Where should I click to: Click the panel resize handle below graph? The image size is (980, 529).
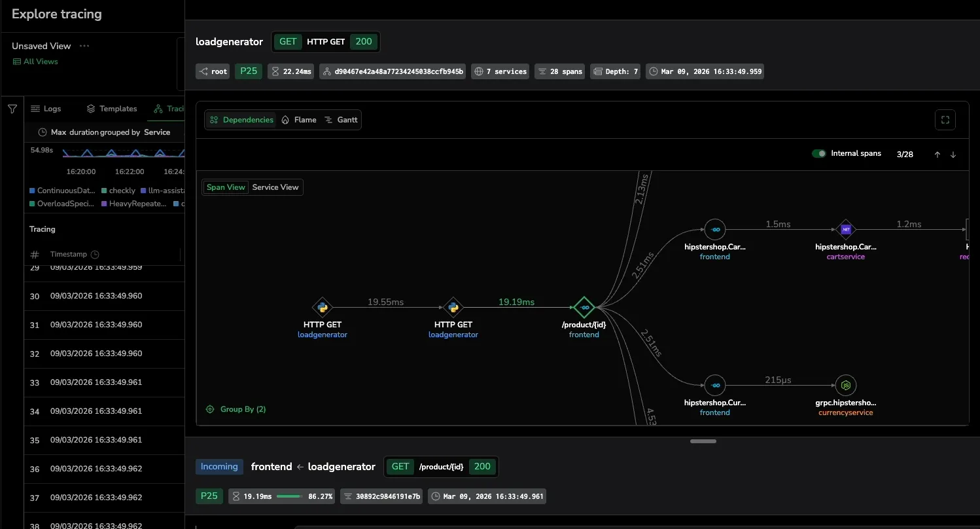coord(703,441)
